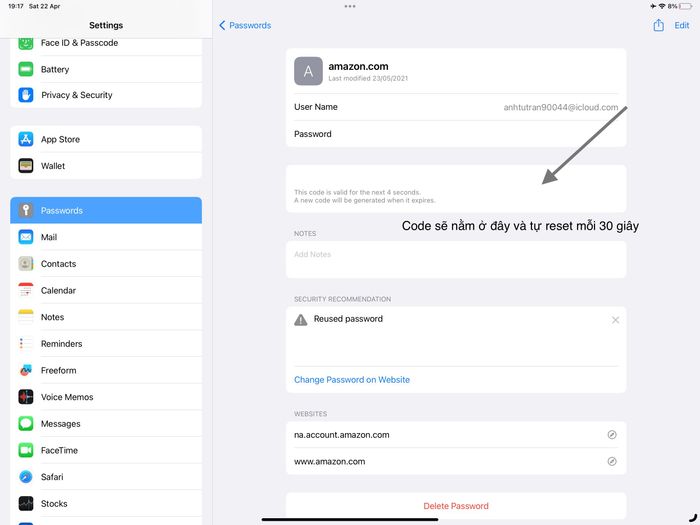The width and height of the screenshot is (700, 525).
Task: Open Battery settings in sidebar
Action: click(x=55, y=69)
